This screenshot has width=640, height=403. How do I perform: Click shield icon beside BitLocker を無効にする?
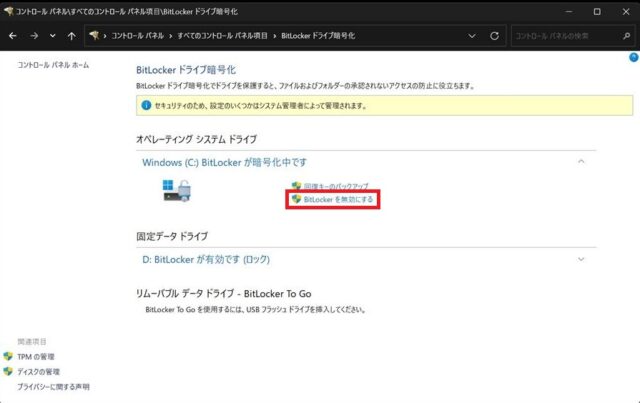[x=297, y=199]
